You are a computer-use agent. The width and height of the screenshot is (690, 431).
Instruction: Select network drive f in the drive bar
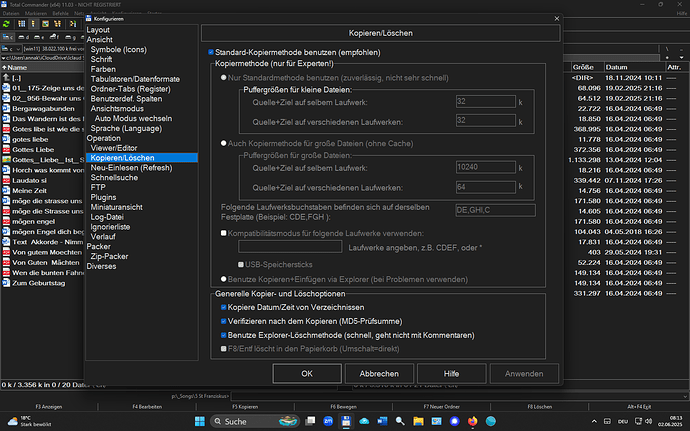(x=54, y=37)
